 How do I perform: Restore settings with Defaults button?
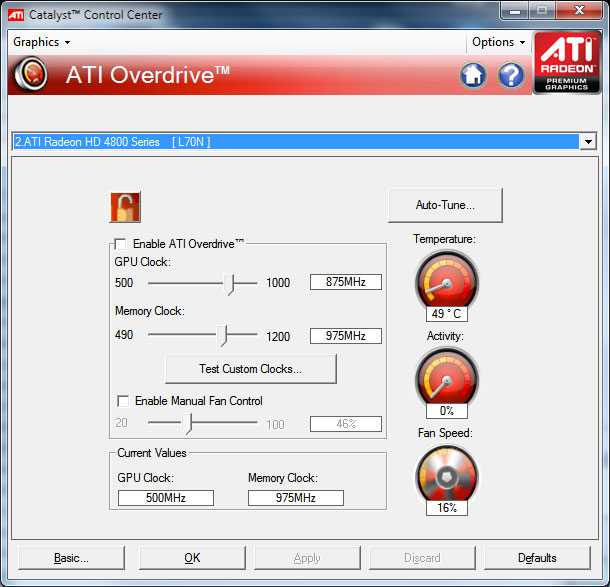pos(537,558)
